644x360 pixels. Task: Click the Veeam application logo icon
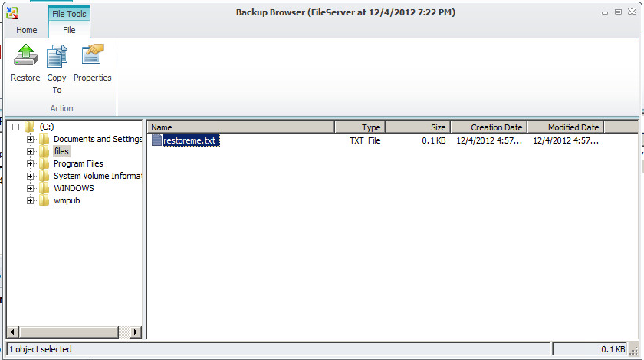pyautogui.click(x=12, y=13)
